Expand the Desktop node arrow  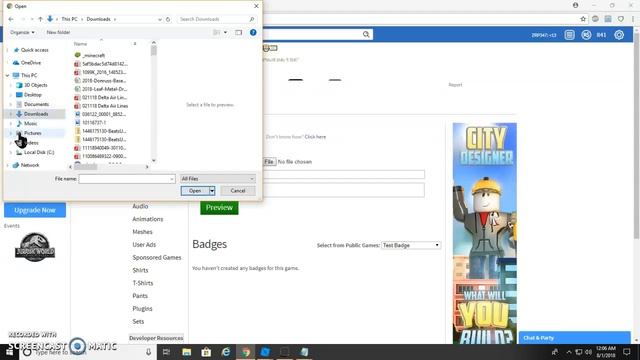point(11,95)
